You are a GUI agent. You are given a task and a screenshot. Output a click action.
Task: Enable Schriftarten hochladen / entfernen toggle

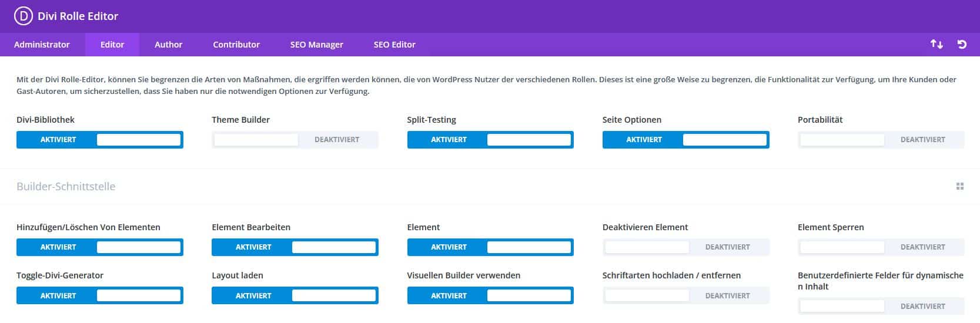pos(686,295)
